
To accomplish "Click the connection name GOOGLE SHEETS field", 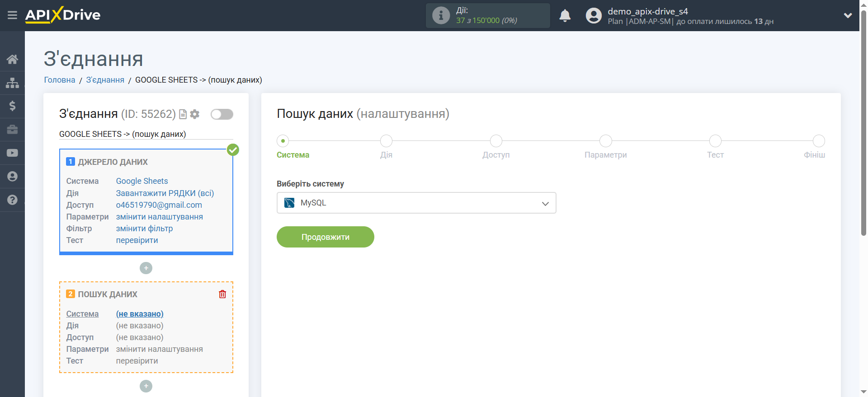I will tap(146, 134).
